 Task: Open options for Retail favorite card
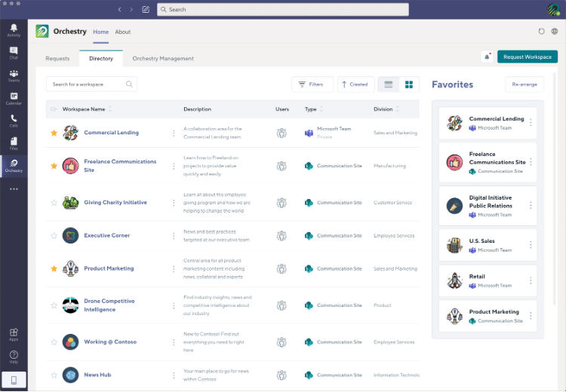(x=531, y=280)
